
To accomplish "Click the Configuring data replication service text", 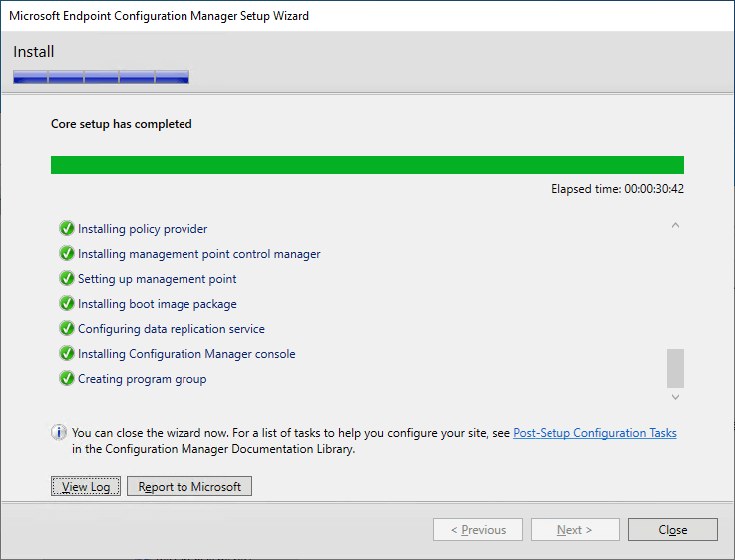I will pyautogui.click(x=172, y=329).
